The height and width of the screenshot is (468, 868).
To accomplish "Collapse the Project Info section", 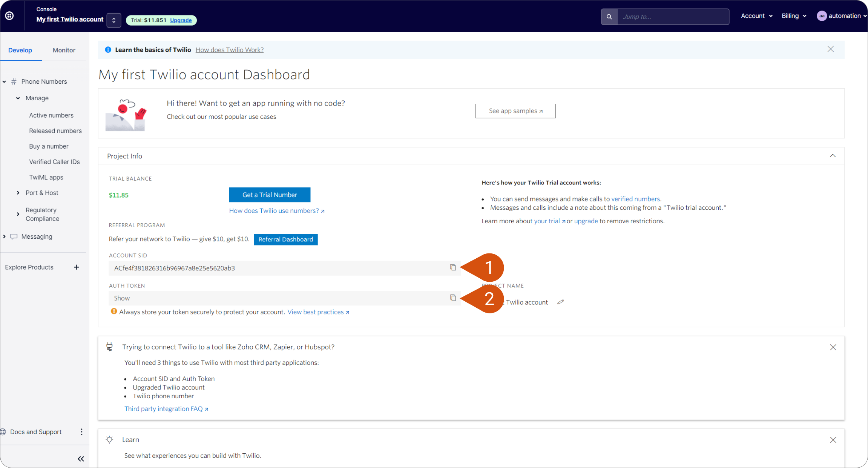I will point(833,156).
